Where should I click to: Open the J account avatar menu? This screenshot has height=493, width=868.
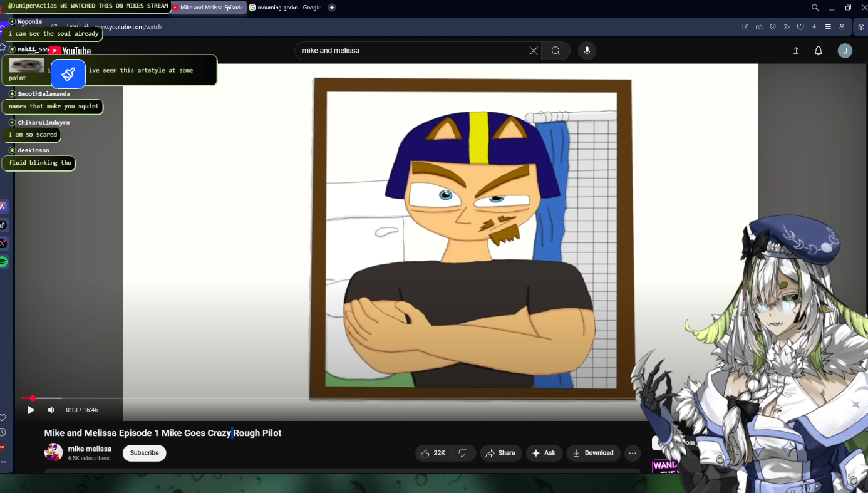845,51
